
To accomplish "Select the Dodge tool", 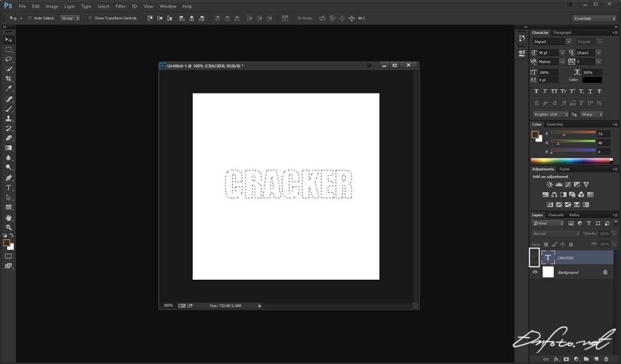I will point(9,167).
